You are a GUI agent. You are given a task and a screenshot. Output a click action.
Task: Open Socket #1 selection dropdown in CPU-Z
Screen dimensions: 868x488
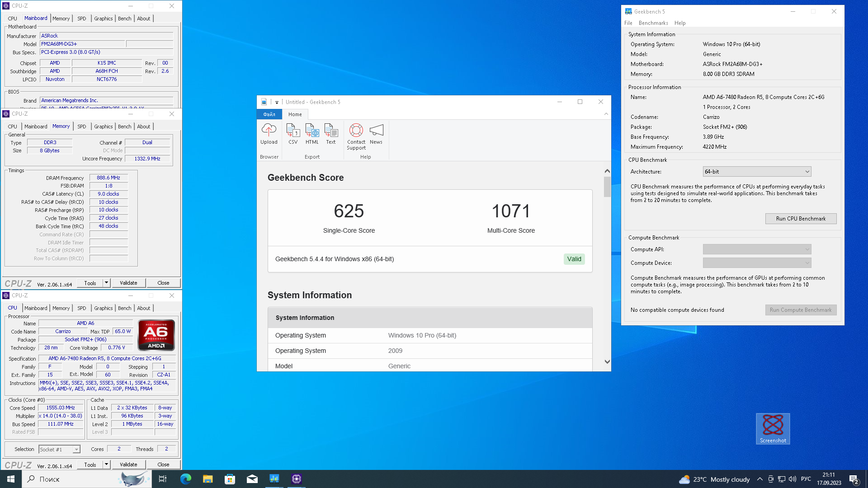tap(59, 449)
